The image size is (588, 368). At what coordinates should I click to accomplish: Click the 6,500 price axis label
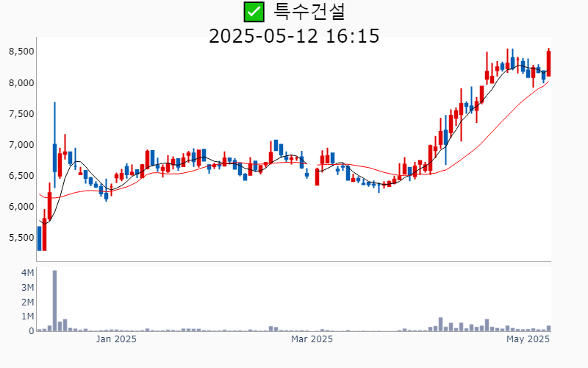coord(21,176)
